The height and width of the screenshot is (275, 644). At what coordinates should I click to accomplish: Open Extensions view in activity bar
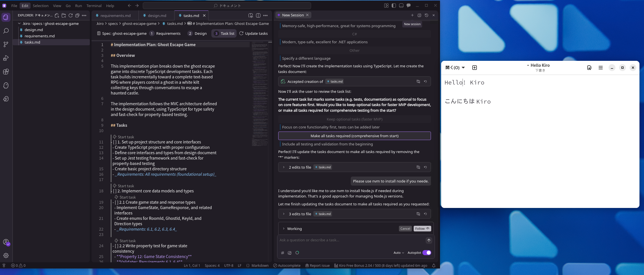pos(6,72)
